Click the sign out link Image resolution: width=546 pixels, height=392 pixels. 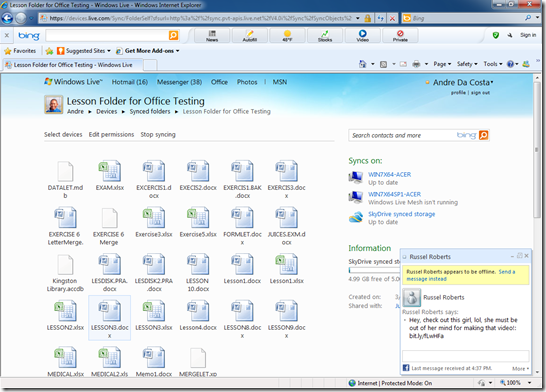(480, 93)
